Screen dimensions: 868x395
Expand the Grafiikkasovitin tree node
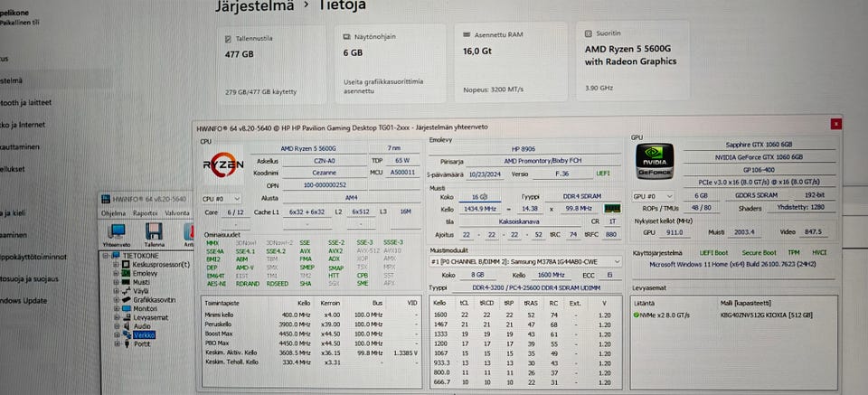117,300
